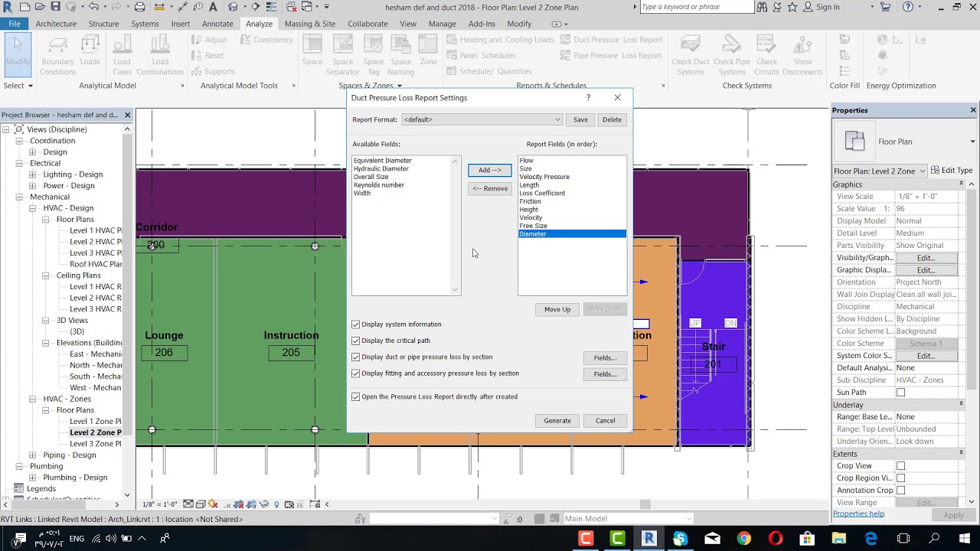The image size is (980, 551).
Task: Switch to the Systems ribbon tab
Action: [145, 24]
